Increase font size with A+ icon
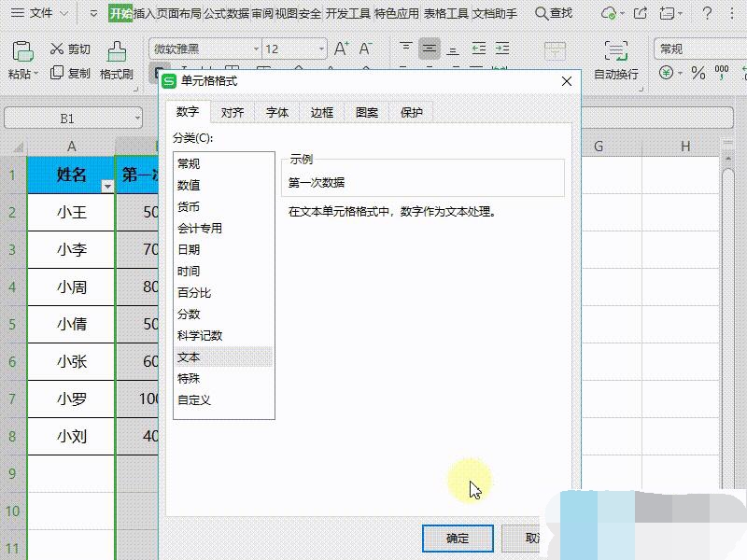 [x=341, y=49]
